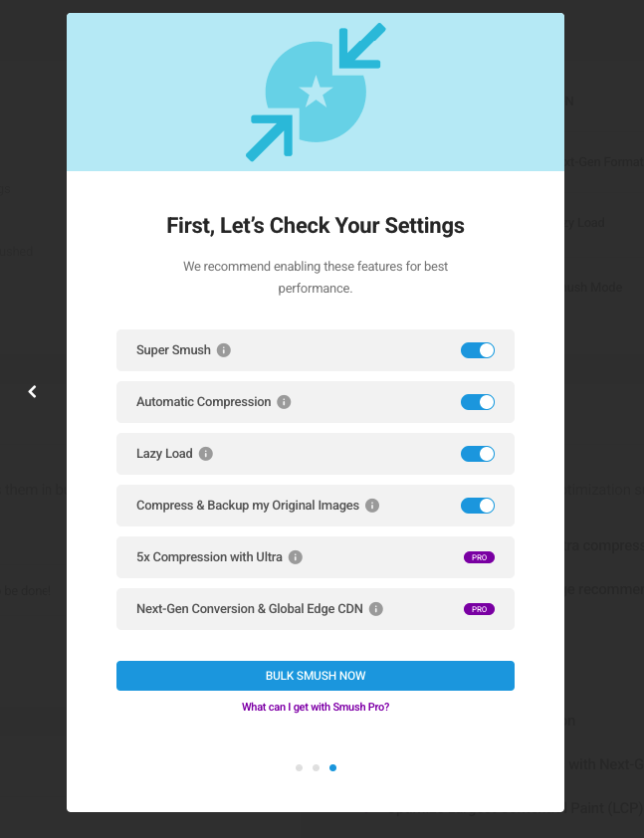644x838 pixels.
Task: Open 'What can I get with Smush Pro?' link
Action: [316, 708]
